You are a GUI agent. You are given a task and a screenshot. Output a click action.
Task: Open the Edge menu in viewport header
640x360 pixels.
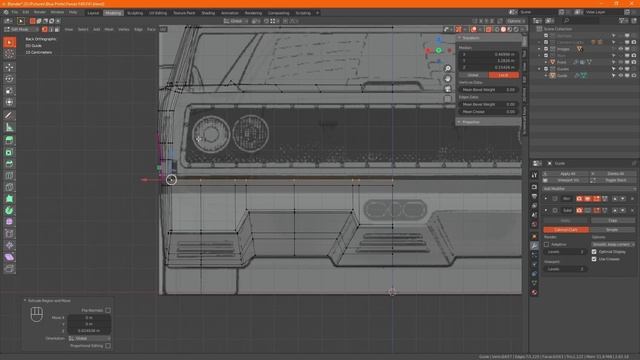[138, 29]
